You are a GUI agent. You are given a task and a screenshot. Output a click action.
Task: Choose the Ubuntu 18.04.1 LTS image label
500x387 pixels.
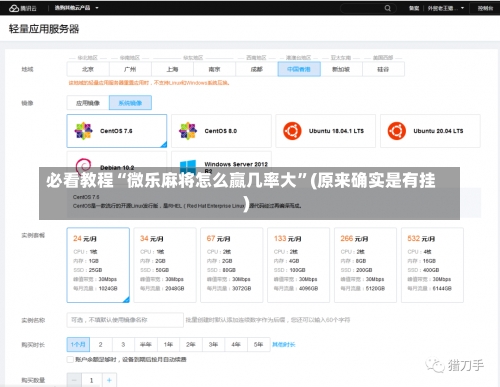(336, 131)
